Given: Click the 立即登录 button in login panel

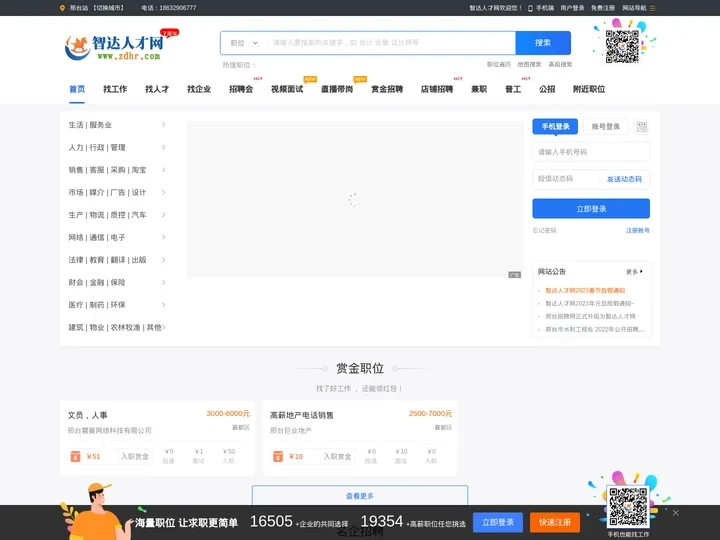Looking at the screenshot, I should 591,208.
